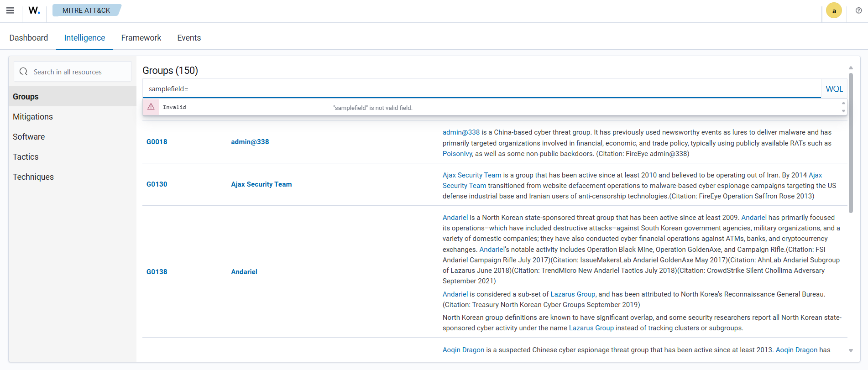
Task: Click the invalid warning triangle icon
Action: tap(151, 107)
